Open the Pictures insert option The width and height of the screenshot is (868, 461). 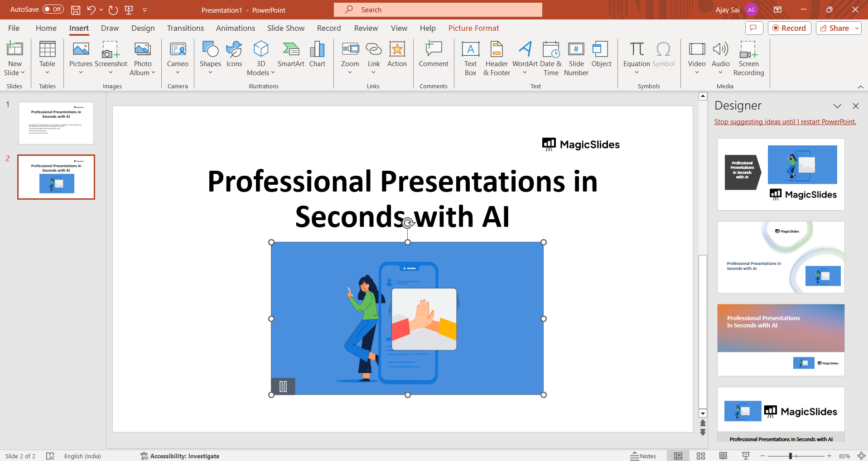(81, 58)
